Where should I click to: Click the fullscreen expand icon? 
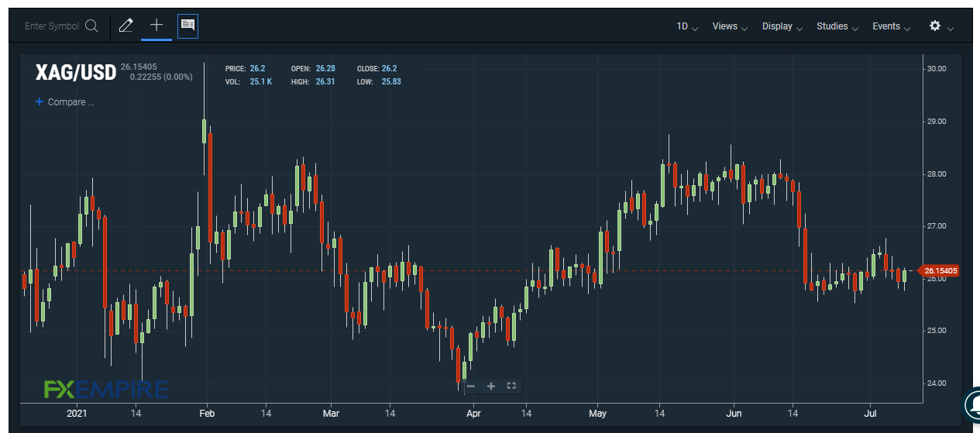tap(511, 386)
